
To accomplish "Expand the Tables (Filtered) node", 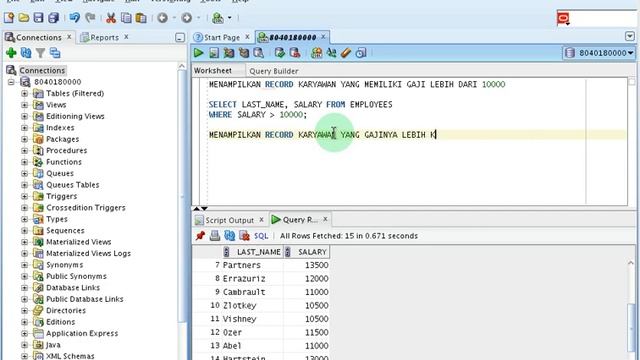I will click(x=24, y=93).
